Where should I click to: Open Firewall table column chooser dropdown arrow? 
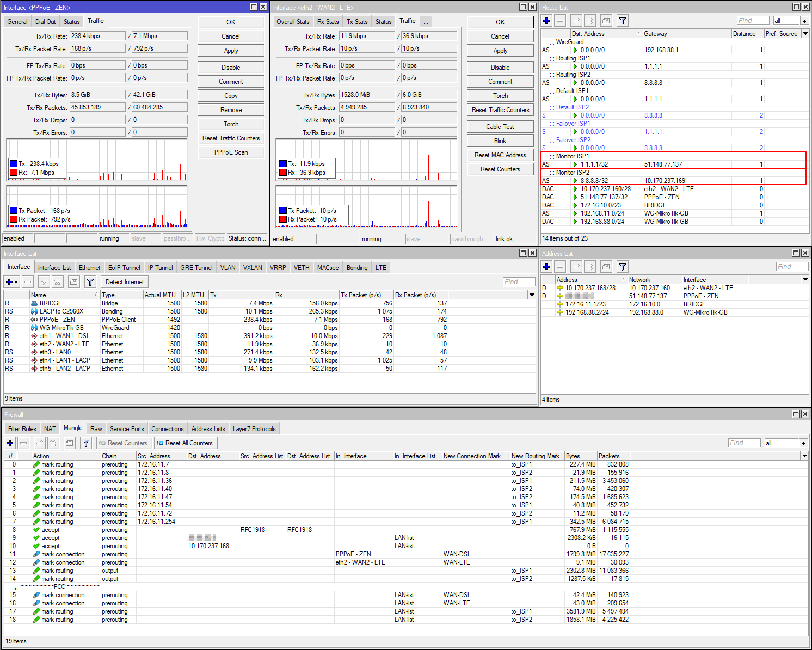(x=804, y=456)
